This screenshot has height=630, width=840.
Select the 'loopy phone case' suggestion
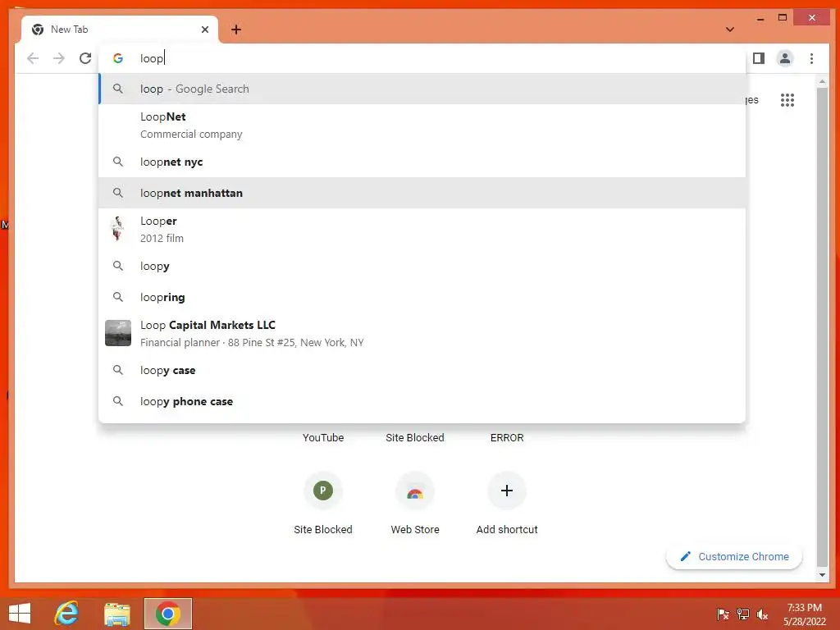pos(422,401)
